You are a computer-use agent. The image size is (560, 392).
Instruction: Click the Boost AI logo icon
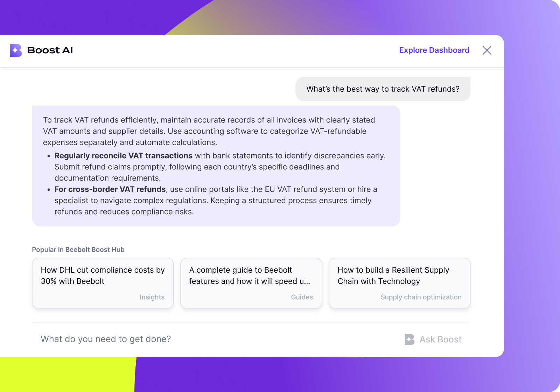pyautogui.click(x=16, y=50)
